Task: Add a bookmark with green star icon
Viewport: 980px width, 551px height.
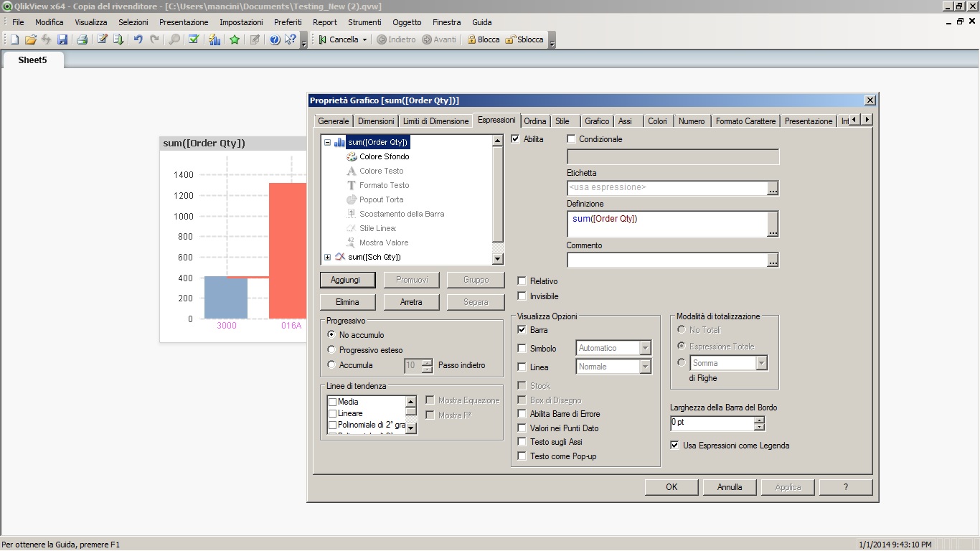Action: (235, 39)
